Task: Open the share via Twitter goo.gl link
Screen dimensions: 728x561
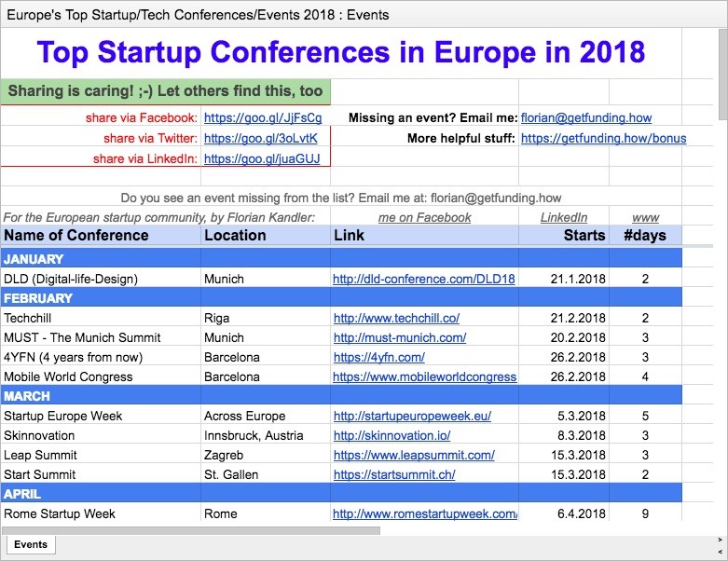Action: coord(261,138)
